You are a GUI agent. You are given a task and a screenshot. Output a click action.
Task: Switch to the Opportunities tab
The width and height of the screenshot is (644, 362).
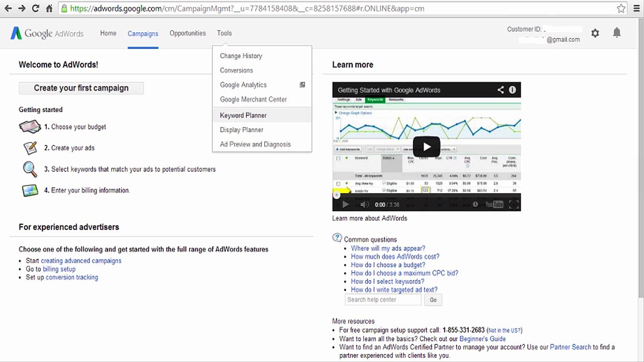(188, 33)
